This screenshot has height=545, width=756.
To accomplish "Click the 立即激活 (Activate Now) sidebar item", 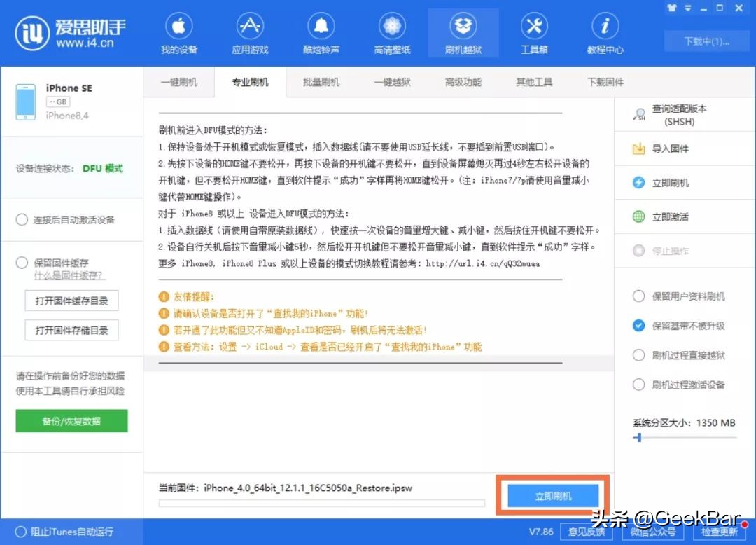I will pos(671,216).
